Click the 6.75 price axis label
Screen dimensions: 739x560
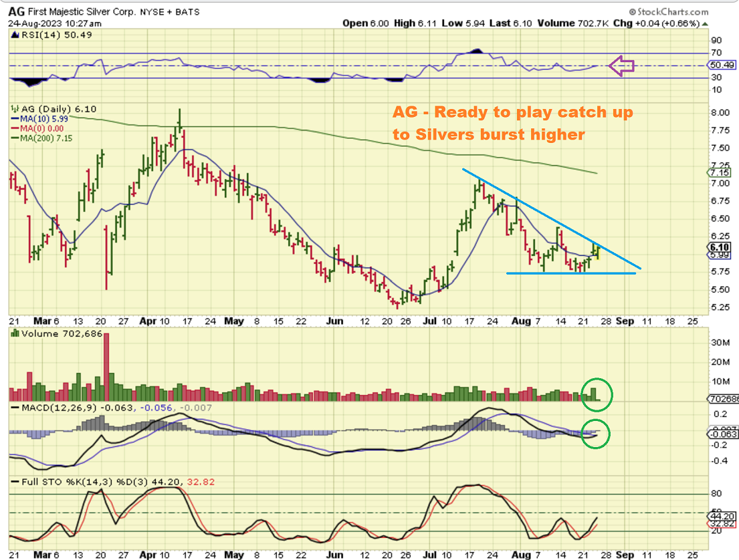pyautogui.click(x=720, y=201)
